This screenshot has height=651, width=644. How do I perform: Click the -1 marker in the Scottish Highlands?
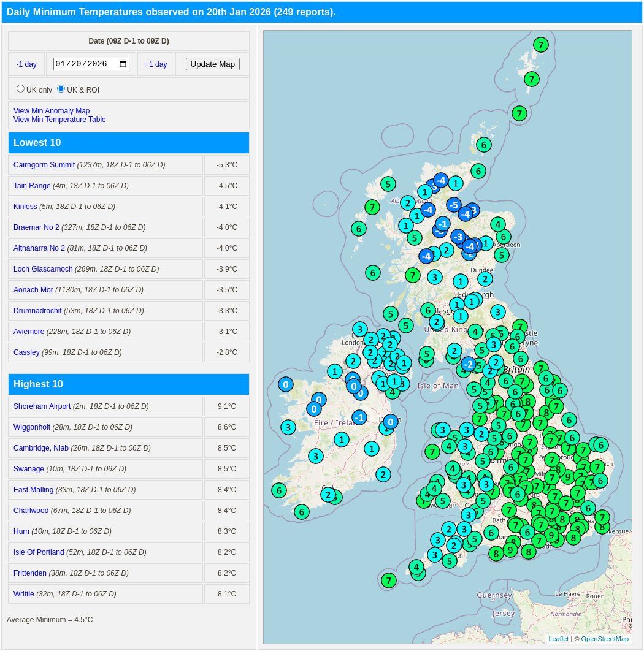coord(443,224)
